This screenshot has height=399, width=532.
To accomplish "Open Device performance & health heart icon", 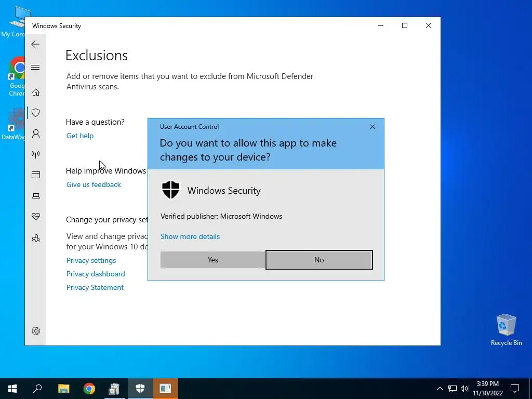I will coord(36,217).
